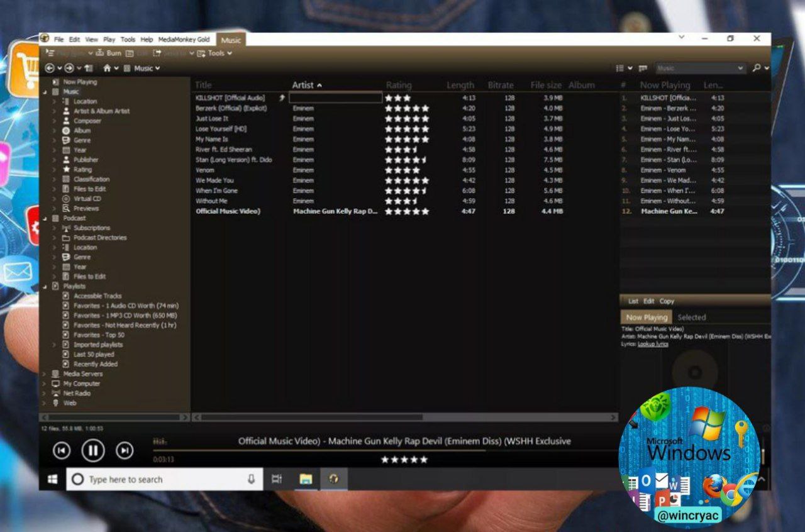Open the Web node
This screenshot has height=532, width=805.
69,403
